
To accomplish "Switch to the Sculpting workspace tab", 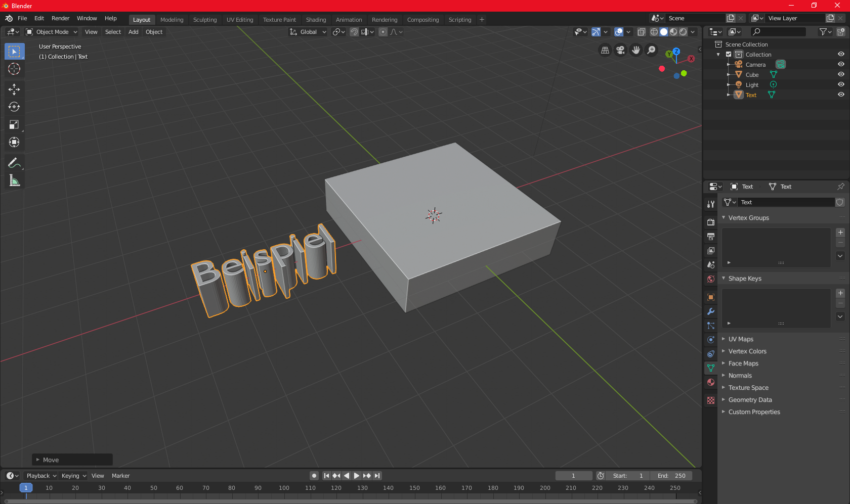I will [204, 20].
